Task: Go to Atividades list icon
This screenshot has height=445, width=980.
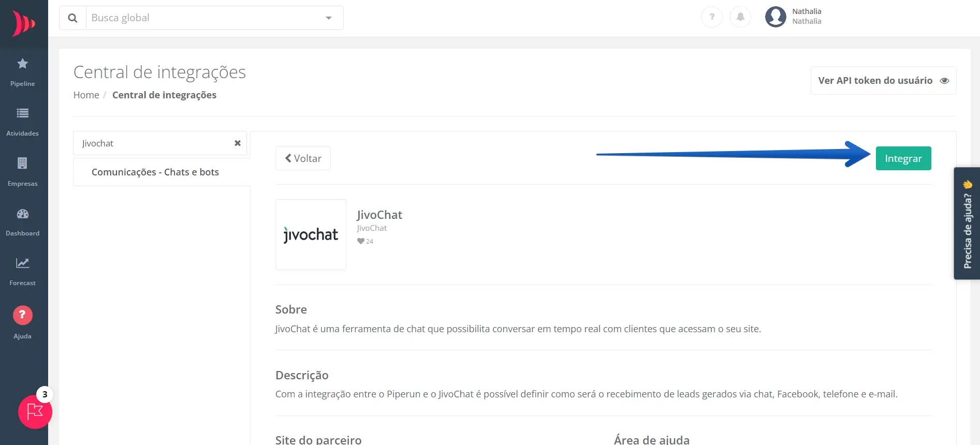Action: [23, 113]
